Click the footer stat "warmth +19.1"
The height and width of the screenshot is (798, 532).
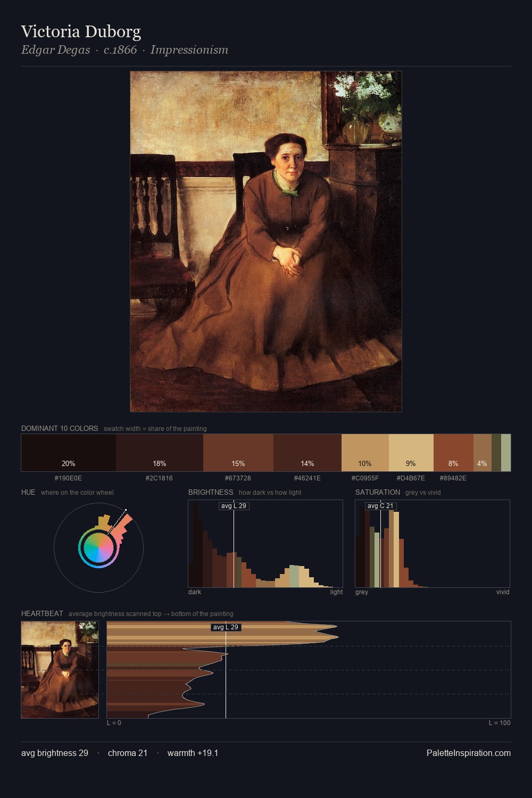[193, 753]
